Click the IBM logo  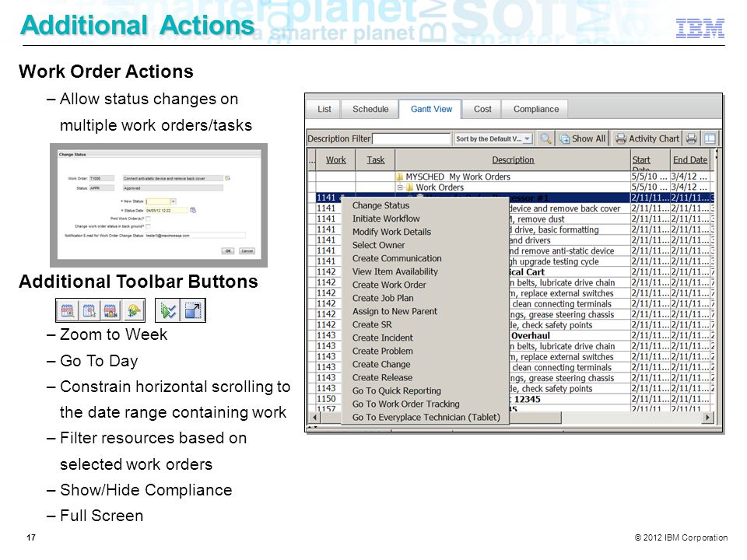click(x=700, y=29)
